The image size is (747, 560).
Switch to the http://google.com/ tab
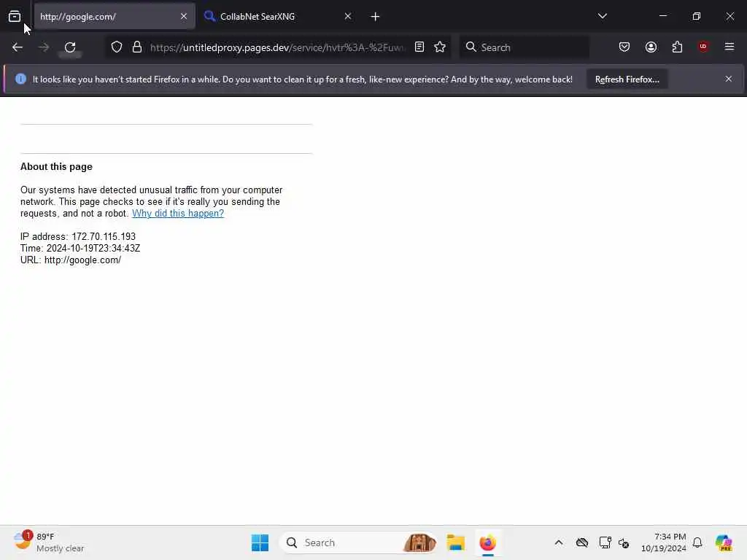(x=115, y=17)
